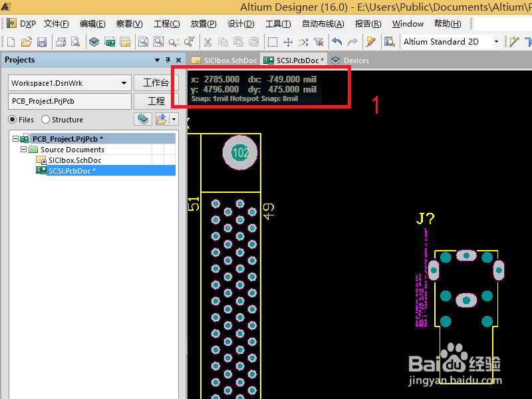
Task: Click the 工作台 button
Action: (156, 82)
